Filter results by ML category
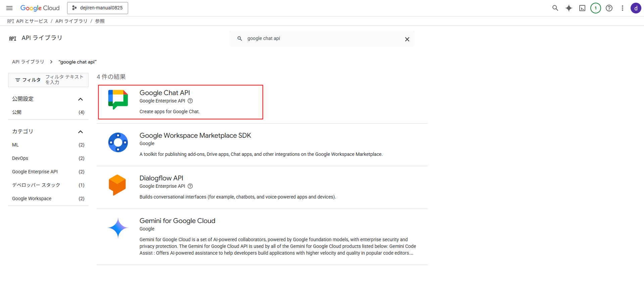Image resolution: width=644 pixels, height=306 pixels. 15,145
